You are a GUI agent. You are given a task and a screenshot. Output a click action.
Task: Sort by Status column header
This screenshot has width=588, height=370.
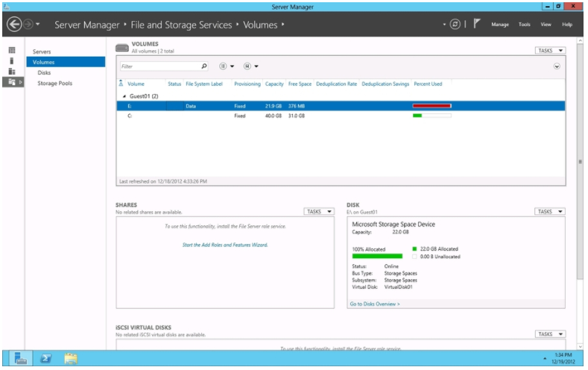[x=174, y=84]
